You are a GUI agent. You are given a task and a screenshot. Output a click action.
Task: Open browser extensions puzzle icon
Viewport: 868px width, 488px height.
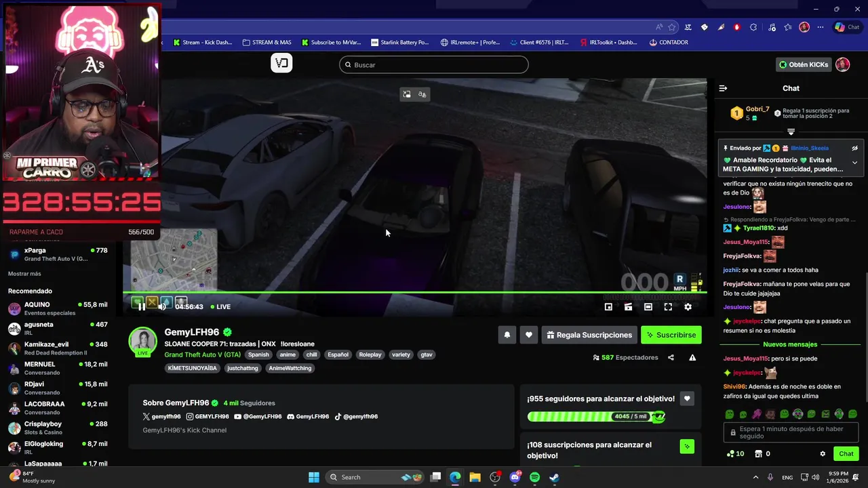753,27
